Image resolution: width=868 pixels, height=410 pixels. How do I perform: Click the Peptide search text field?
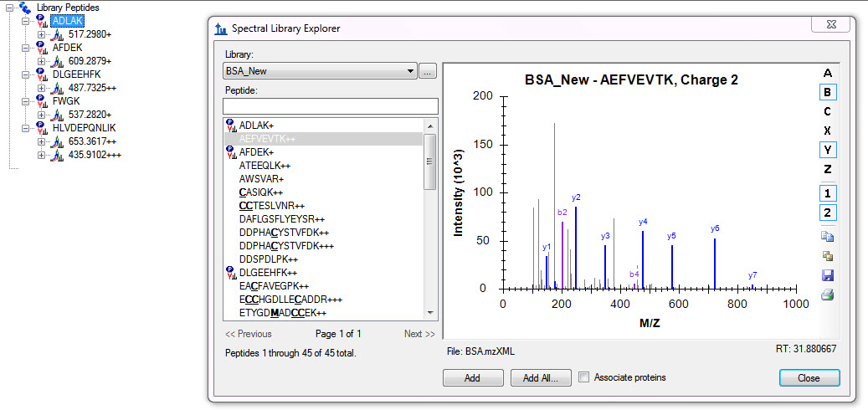[330, 106]
